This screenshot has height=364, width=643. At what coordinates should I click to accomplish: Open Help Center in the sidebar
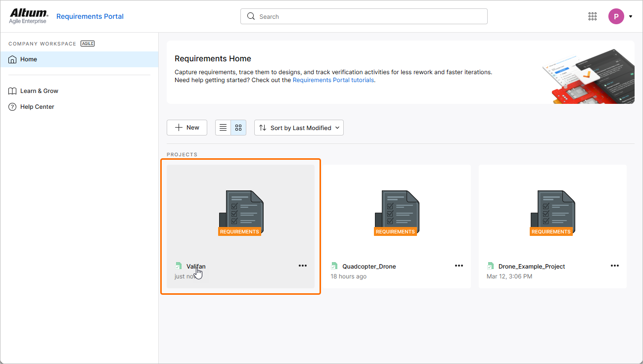click(37, 107)
